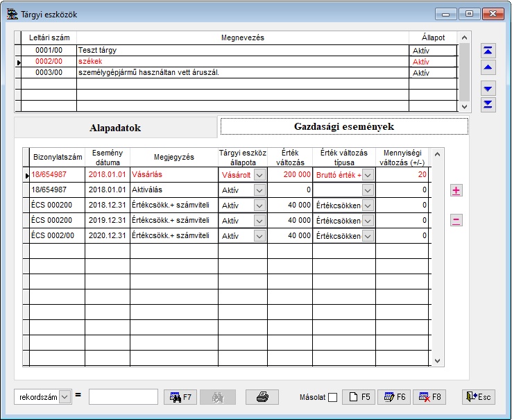Expand Vásárolt asset status dropdown
This screenshot has width=512, height=420.
coord(259,175)
